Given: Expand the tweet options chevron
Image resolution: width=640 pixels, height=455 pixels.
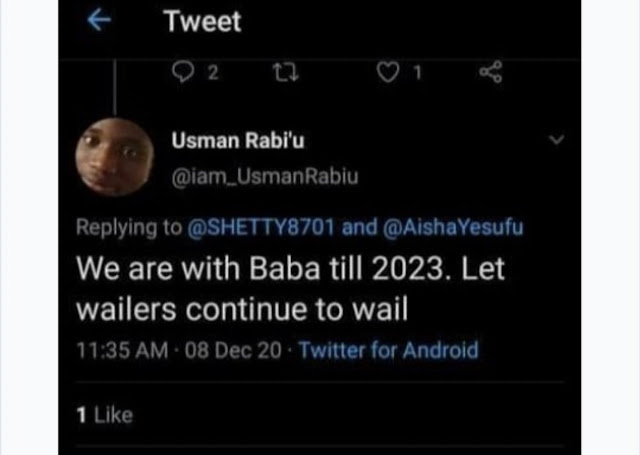Looking at the screenshot, I should coord(556,140).
